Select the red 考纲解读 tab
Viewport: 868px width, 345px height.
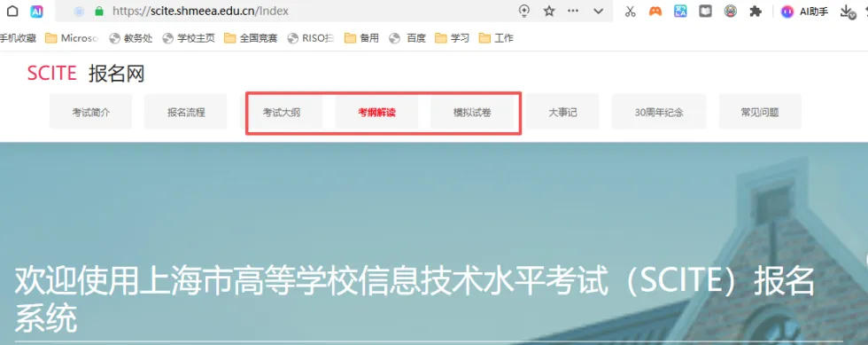click(x=376, y=112)
